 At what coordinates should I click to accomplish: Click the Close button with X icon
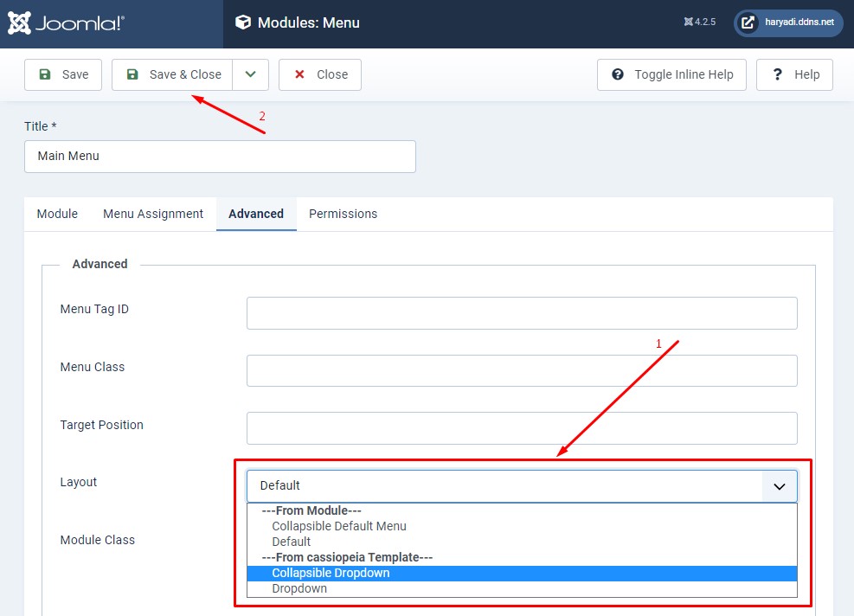coord(320,74)
